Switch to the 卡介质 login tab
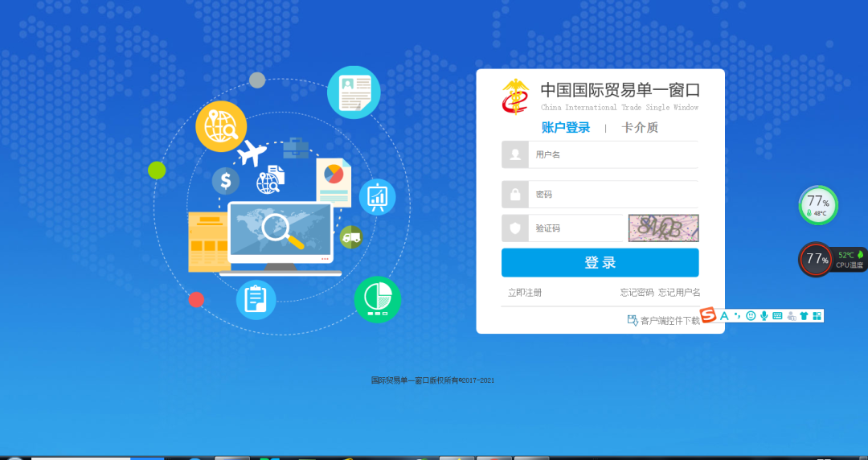868x460 pixels. pyautogui.click(x=640, y=127)
